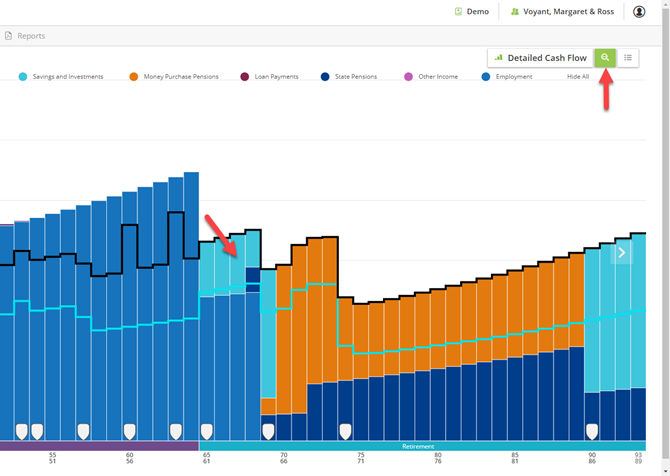Advance chart with right chevron arrow
Screen dimensions: 670x476
(622, 253)
